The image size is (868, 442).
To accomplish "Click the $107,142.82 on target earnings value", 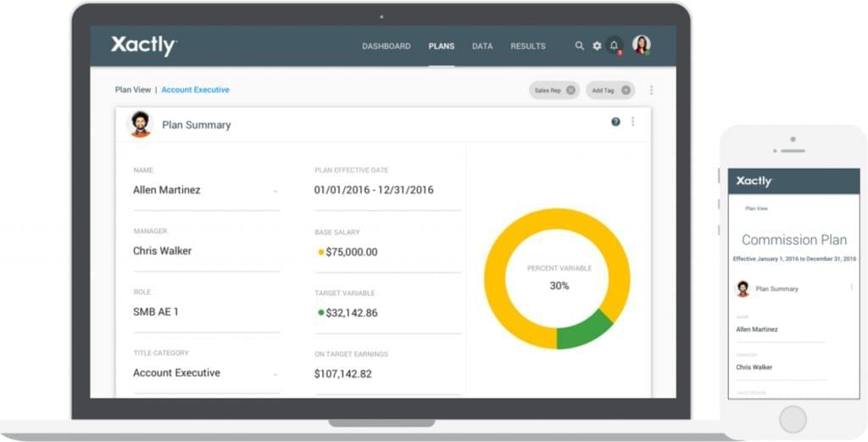I will tap(343, 374).
